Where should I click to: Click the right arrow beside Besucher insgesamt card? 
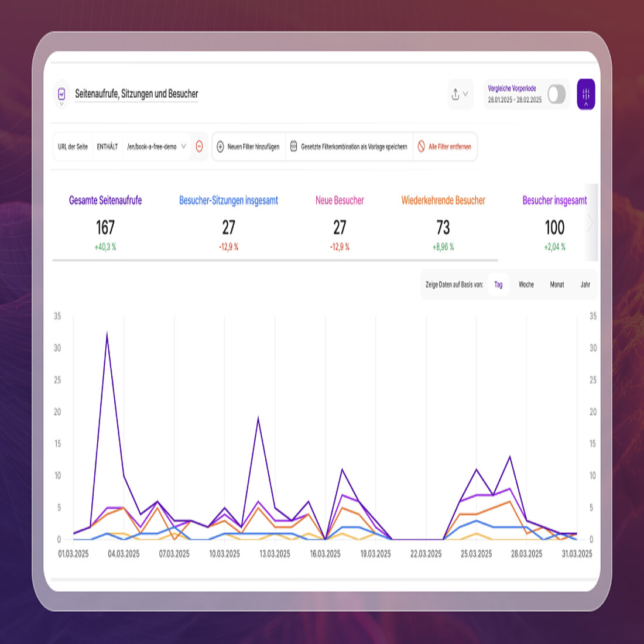pos(592,223)
